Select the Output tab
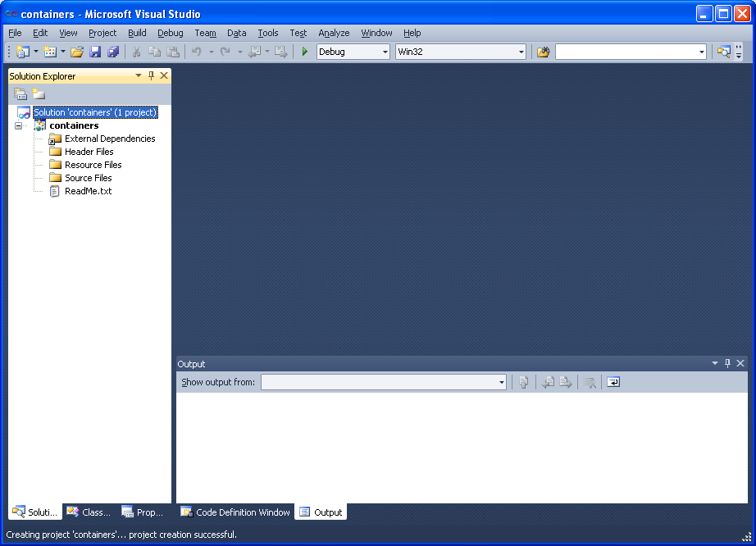 [x=321, y=512]
